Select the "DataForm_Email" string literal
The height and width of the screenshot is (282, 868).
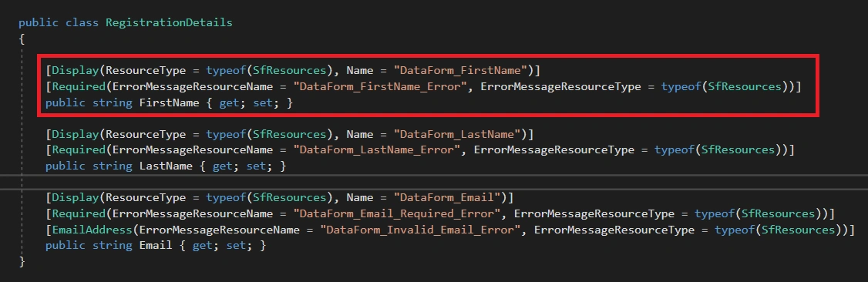point(447,197)
